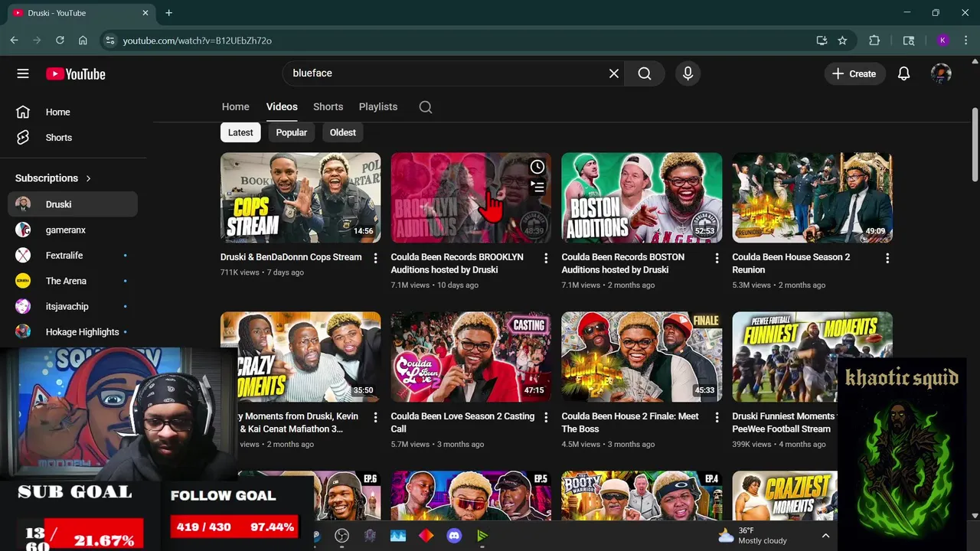The height and width of the screenshot is (551, 980).
Task: Click Watch later icon on the Brooklyn Auditions thumbnail
Action: click(537, 167)
